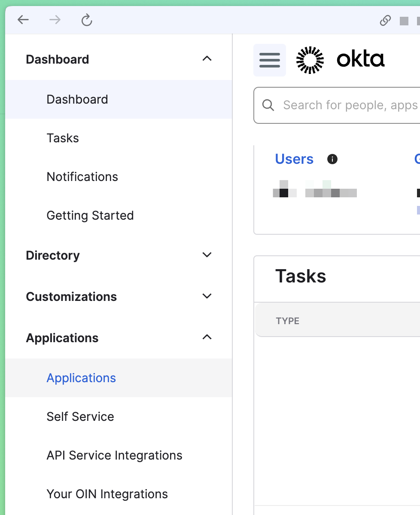
Task: Go back with the browser back arrow
Action: pos(23,20)
